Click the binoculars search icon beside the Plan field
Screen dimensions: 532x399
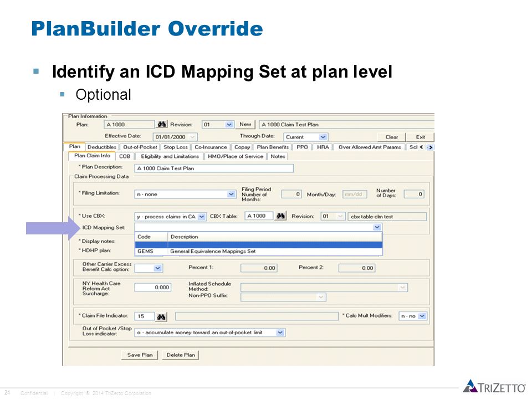(x=162, y=125)
